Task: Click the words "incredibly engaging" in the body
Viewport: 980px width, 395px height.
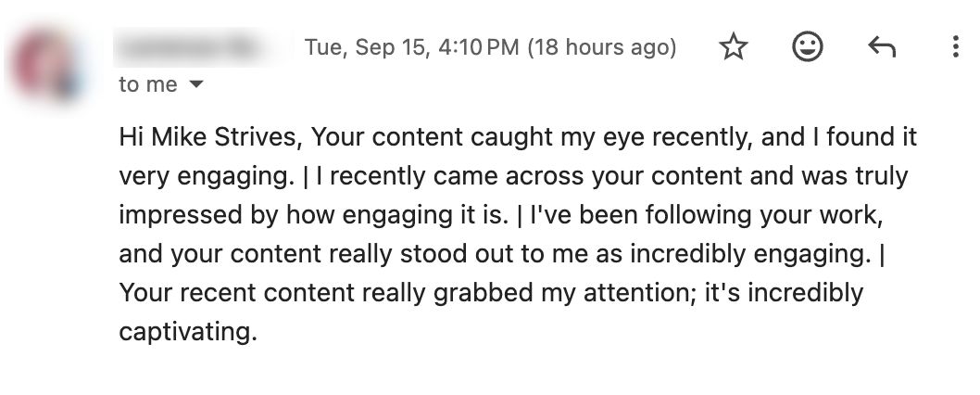Action: point(750,254)
